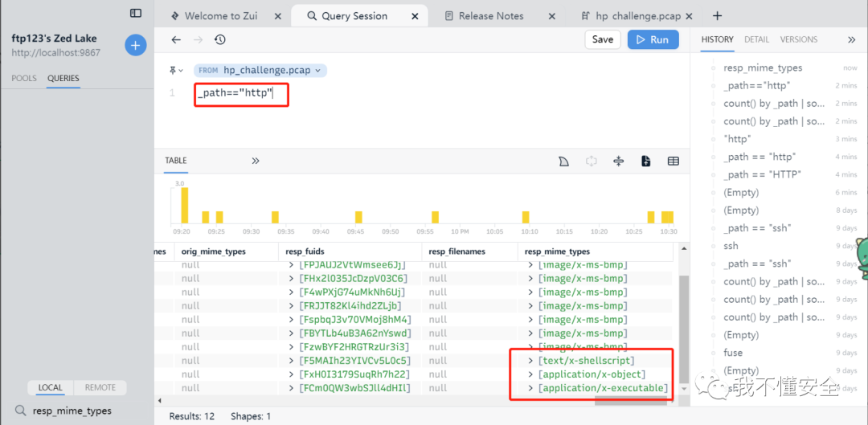
Task: Click the tallest histogram bar at 09:20
Action: pos(185,206)
